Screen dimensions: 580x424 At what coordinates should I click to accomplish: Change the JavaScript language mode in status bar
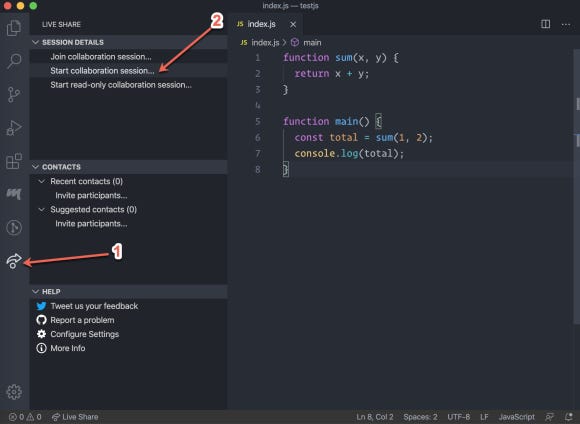tap(516, 417)
